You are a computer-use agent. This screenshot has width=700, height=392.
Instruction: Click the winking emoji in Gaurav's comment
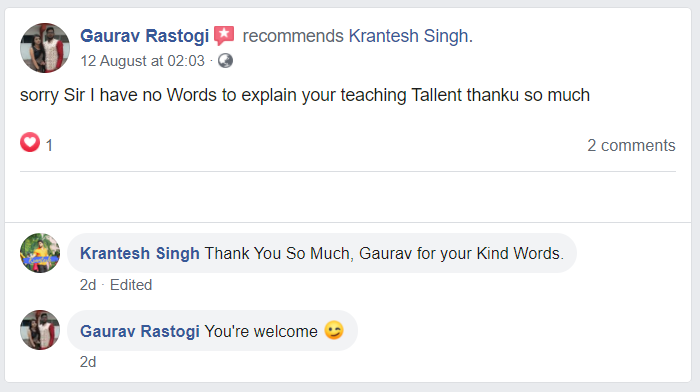click(x=334, y=331)
